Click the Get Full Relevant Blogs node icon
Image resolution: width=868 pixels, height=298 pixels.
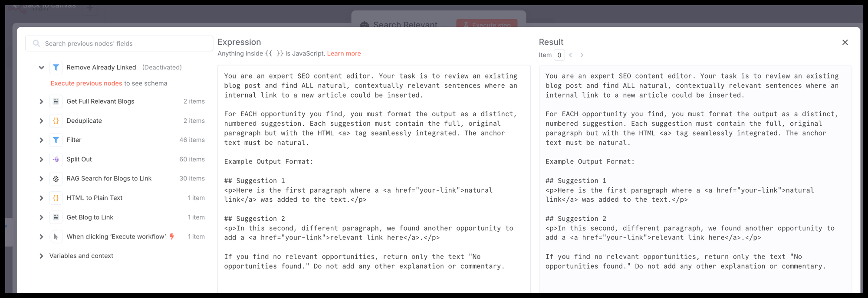click(x=56, y=102)
